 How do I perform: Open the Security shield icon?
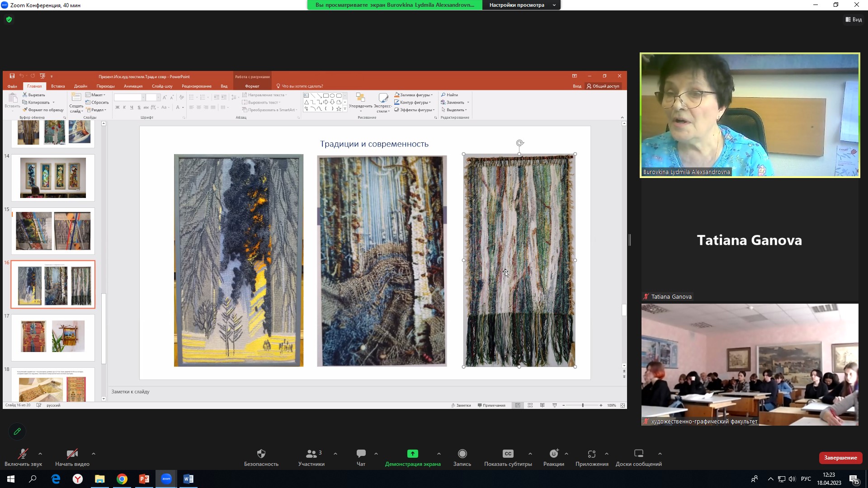(261, 454)
